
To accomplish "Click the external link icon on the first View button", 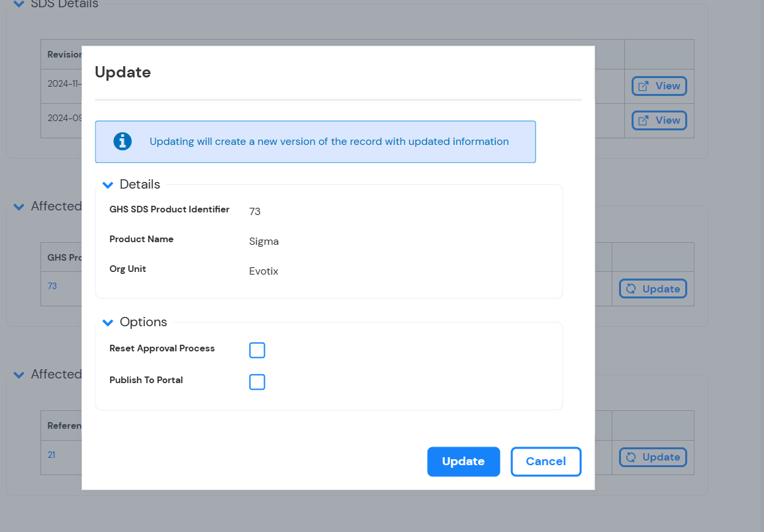I will point(642,85).
